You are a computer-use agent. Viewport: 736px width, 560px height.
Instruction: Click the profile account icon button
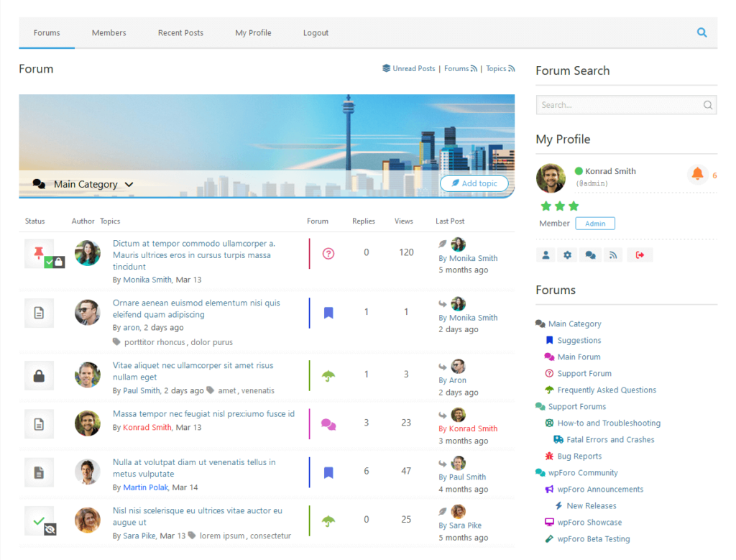546,255
